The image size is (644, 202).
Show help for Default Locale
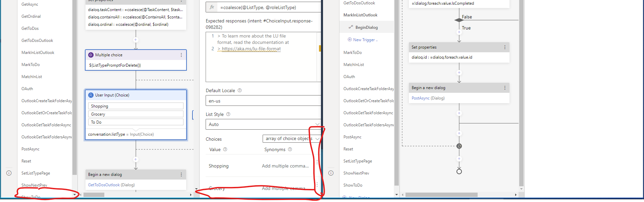(239, 90)
